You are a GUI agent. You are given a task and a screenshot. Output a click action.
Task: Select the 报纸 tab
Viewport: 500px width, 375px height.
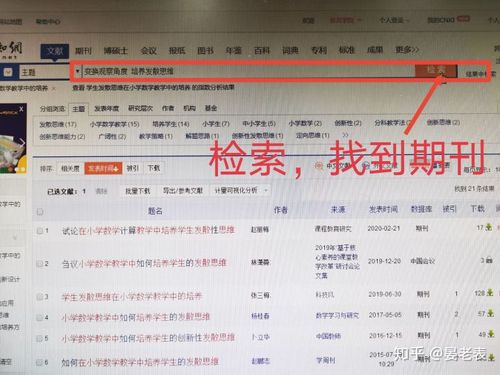tap(177, 50)
